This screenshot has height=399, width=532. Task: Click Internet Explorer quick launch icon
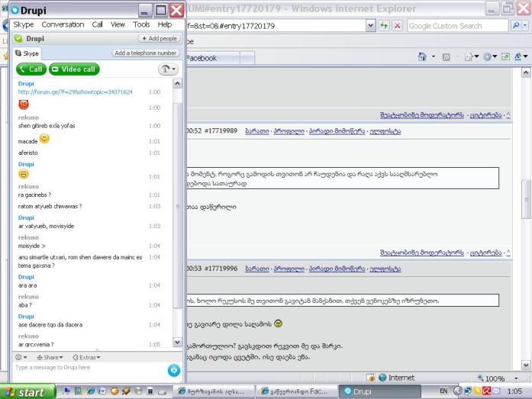point(90,391)
